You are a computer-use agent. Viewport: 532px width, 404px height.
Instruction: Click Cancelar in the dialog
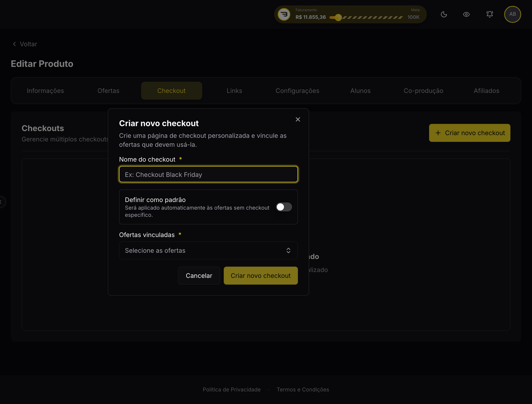tap(199, 276)
